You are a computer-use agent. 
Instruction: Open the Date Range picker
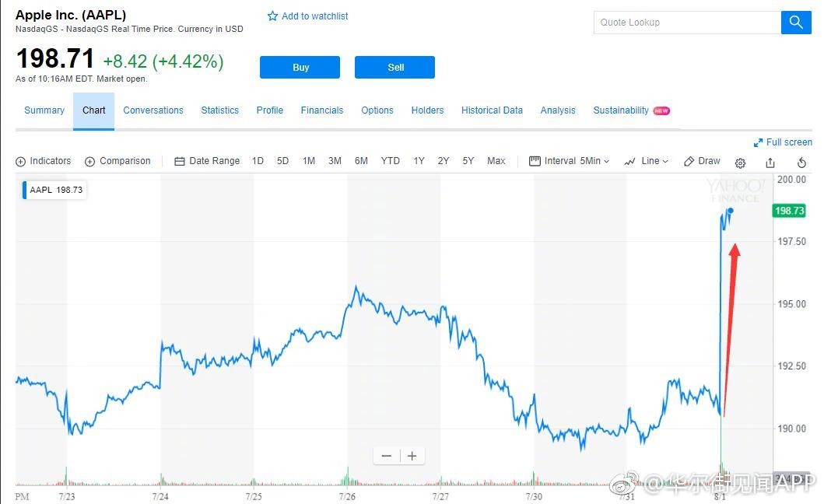pos(207,161)
